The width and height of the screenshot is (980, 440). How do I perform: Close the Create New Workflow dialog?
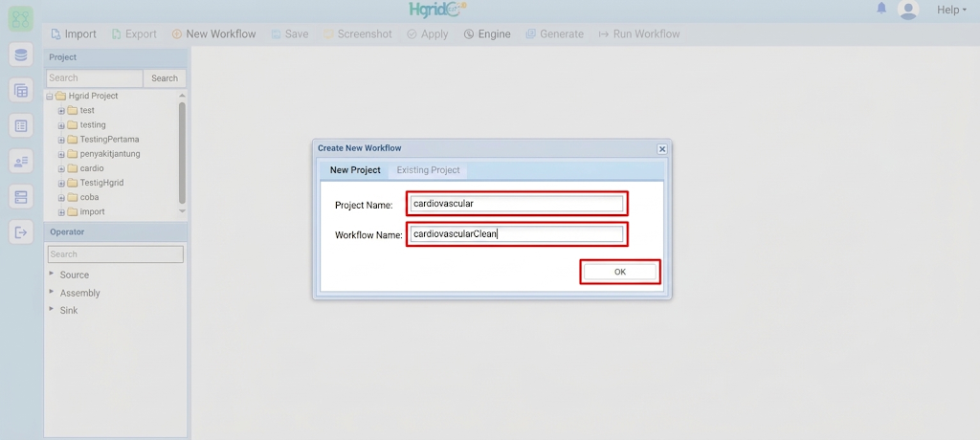pyautogui.click(x=662, y=149)
